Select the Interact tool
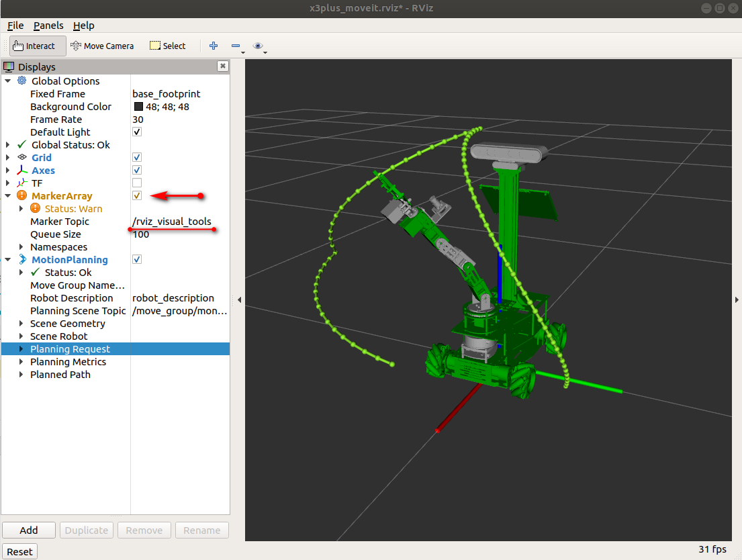 coord(38,46)
